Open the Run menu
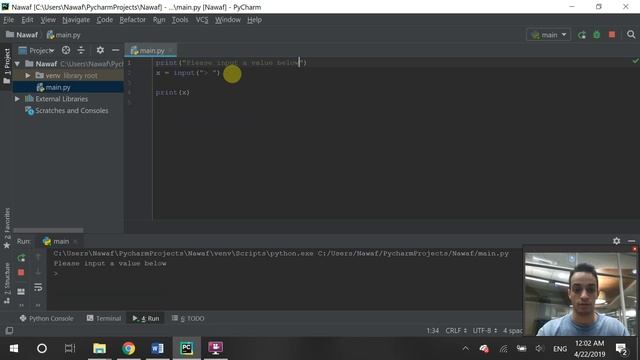Image resolution: width=640 pixels, height=360 pixels. pos(159,20)
